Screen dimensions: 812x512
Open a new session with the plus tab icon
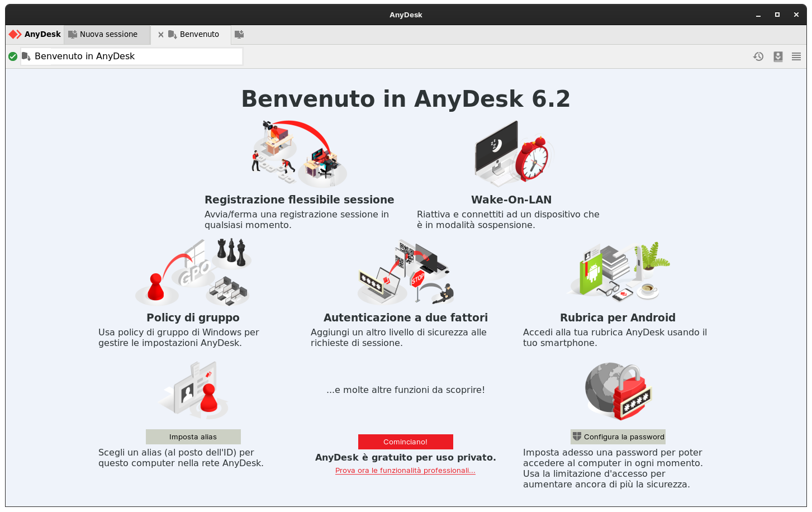(239, 34)
